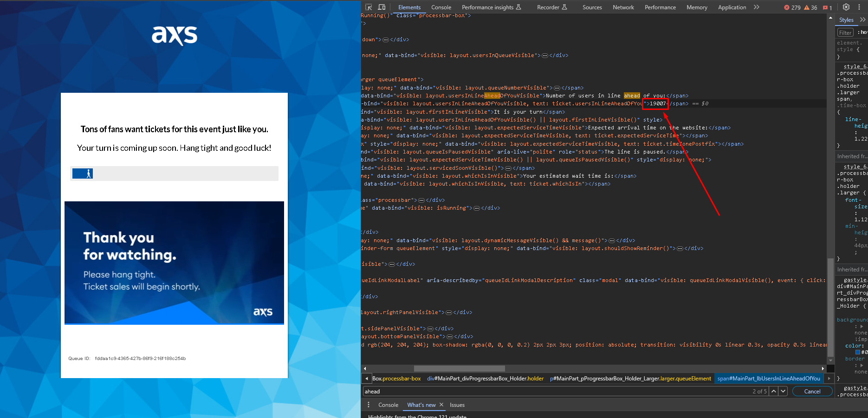This screenshot has width=868, height=418.
Task: Open the Performance tab
Action: [x=660, y=7]
